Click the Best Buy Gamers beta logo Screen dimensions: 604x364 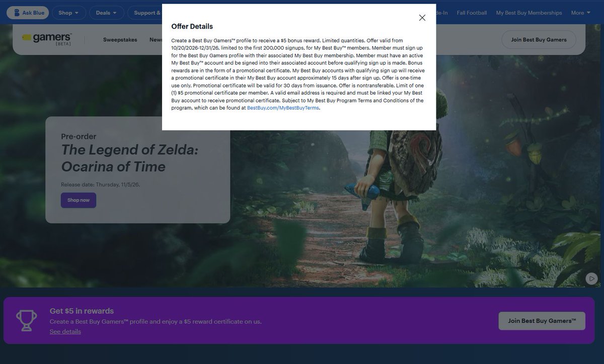[47, 39]
